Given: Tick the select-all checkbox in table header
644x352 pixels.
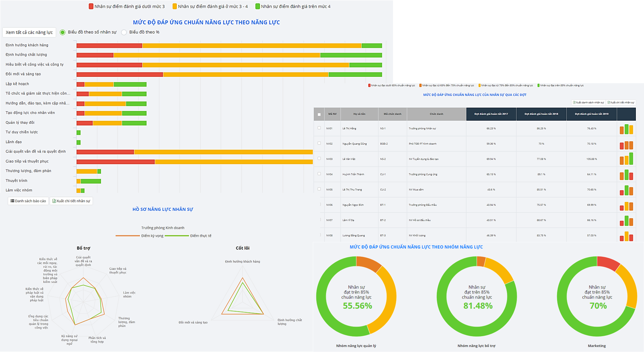Looking at the screenshot, I should tap(319, 114).
